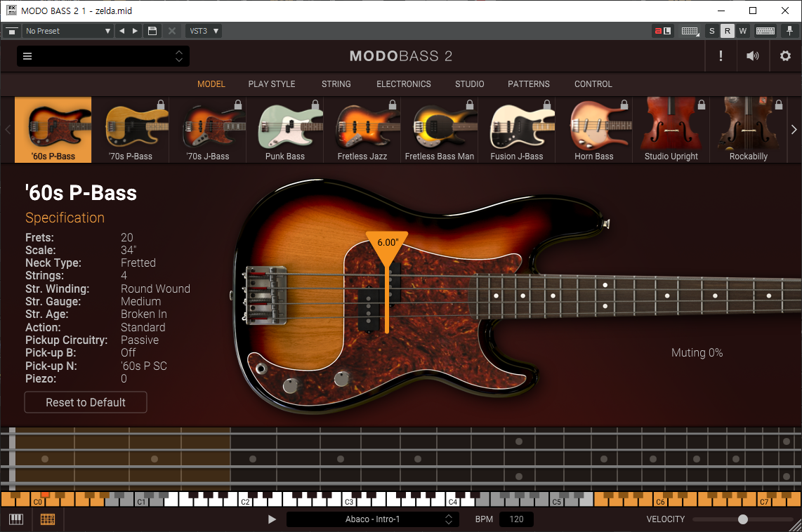Expand the preset browser selector arrows
Image resolution: width=802 pixels, height=532 pixels.
(179, 55)
